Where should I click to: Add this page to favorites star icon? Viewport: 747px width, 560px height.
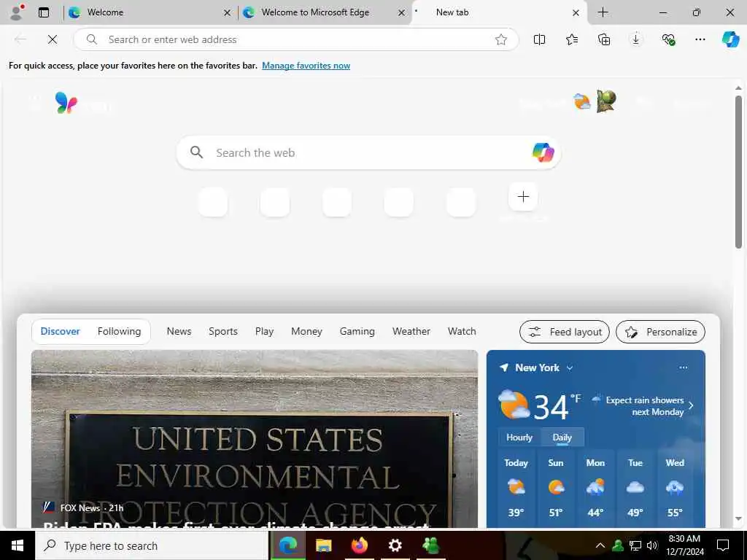[x=500, y=39]
